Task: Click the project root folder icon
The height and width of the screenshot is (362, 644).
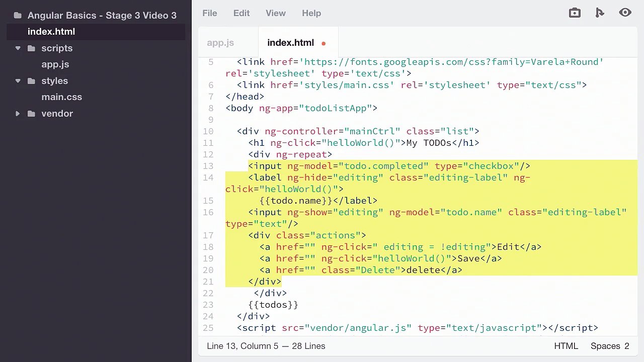Action: click(18, 16)
